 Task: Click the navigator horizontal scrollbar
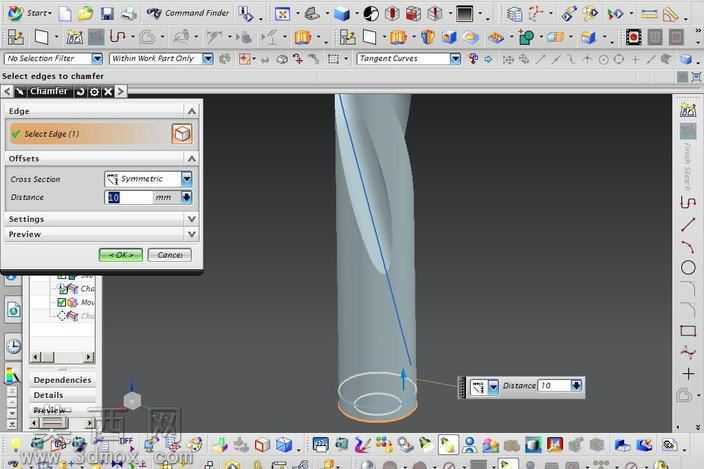(x=62, y=357)
